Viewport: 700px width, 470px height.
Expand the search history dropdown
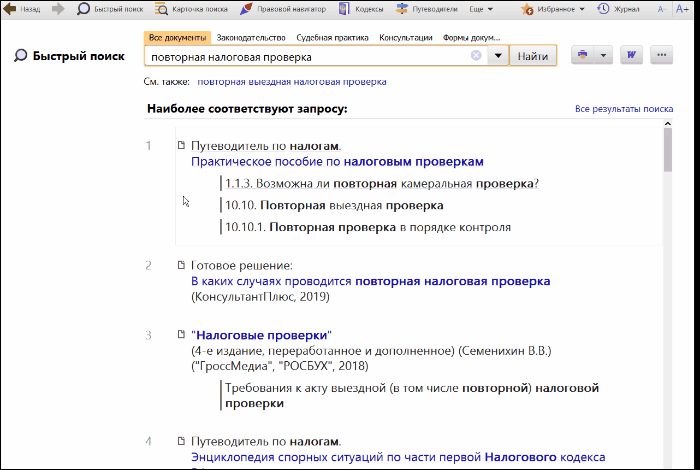(498, 56)
